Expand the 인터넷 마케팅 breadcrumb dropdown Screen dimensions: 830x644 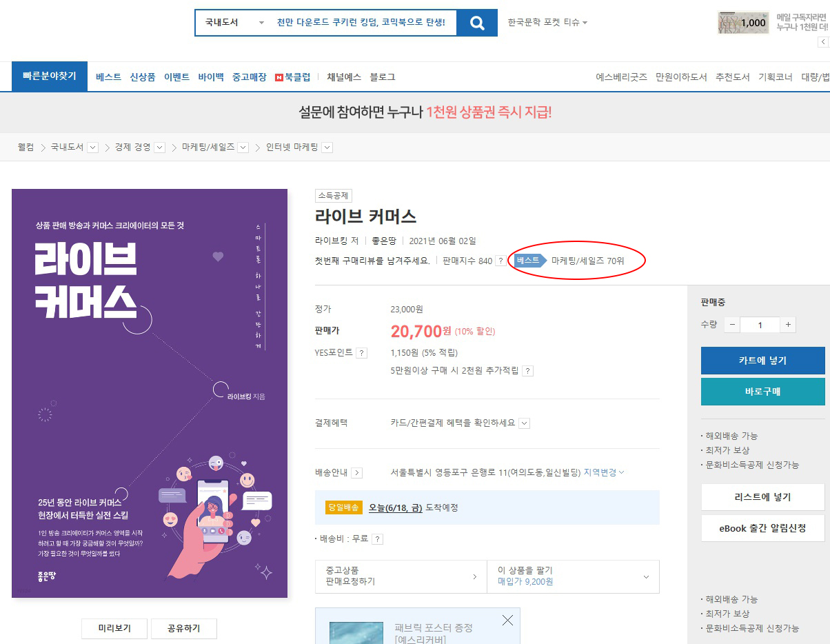[327, 148]
